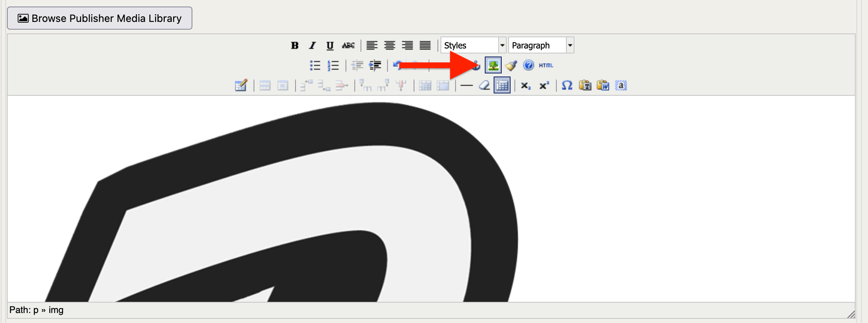868x323 pixels.
Task: Apply strikethrough formatting
Action: click(x=348, y=45)
